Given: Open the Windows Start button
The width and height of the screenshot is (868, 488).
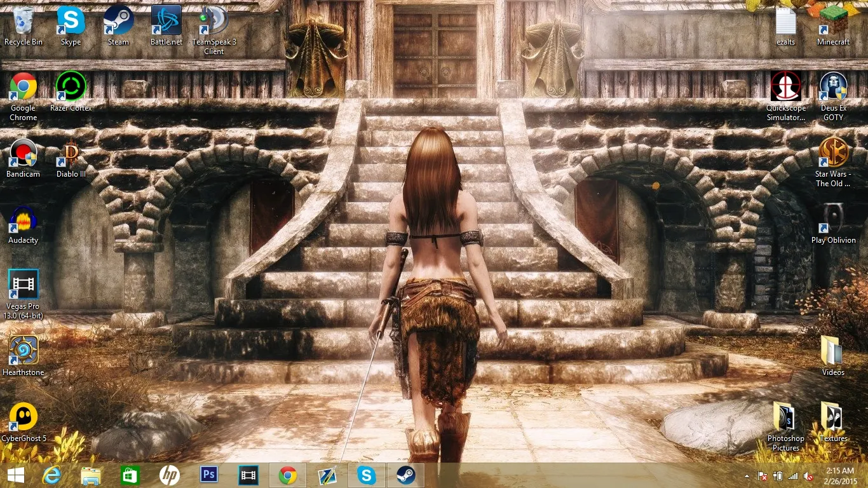Looking at the screenshot, I should click(x=16, y=475).
